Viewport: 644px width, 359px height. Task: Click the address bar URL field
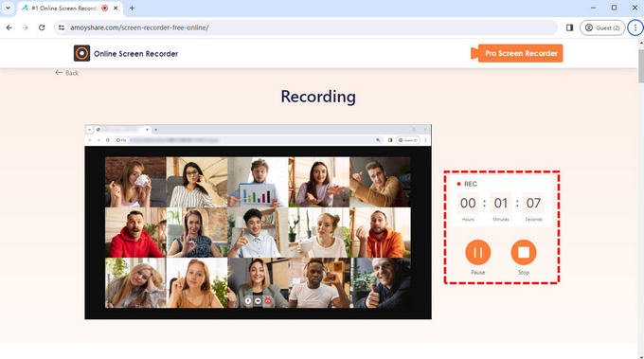[x=306, y=27]
